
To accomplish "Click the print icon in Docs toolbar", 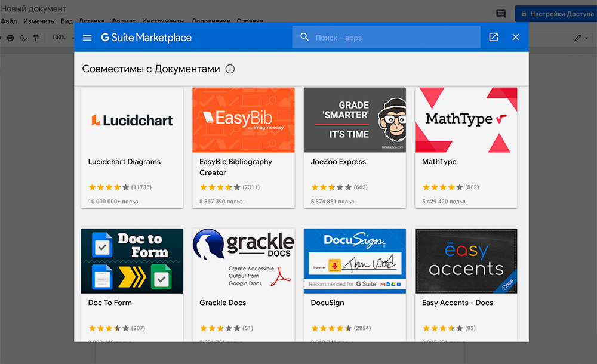I will pos(10,38).
